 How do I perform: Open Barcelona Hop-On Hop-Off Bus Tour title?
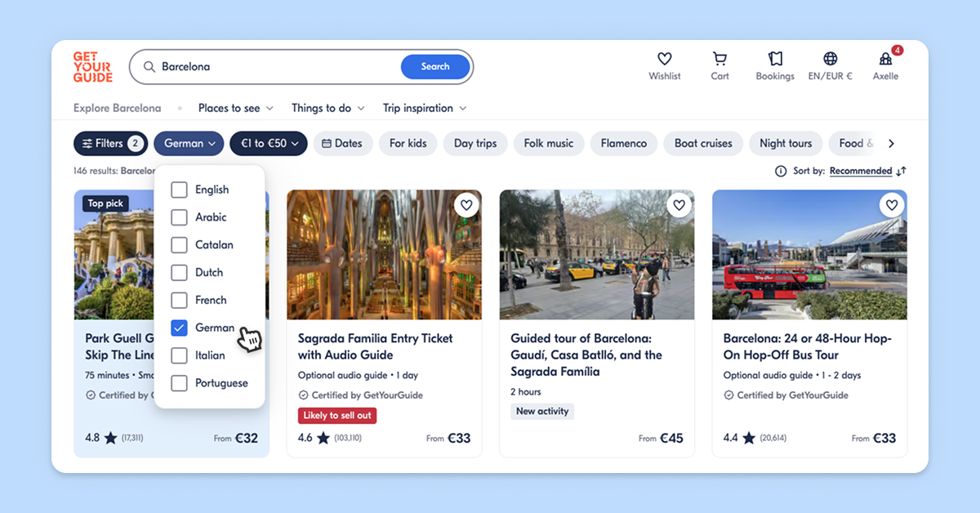coord(808,346)
